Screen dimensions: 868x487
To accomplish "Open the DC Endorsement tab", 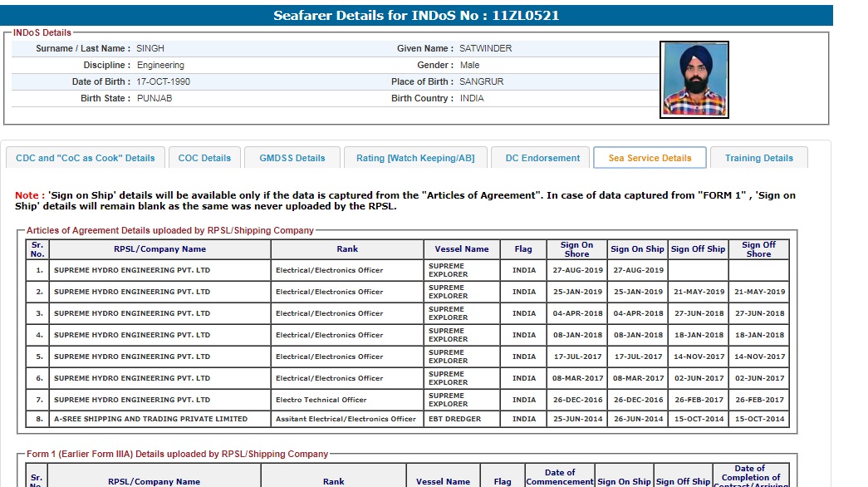I will click(542, 158).
